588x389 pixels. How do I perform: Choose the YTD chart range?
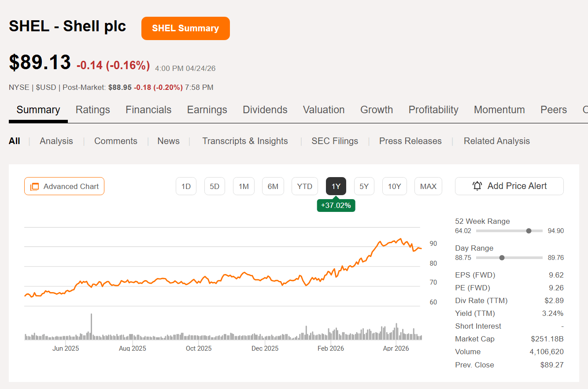[x=304, y=186]
